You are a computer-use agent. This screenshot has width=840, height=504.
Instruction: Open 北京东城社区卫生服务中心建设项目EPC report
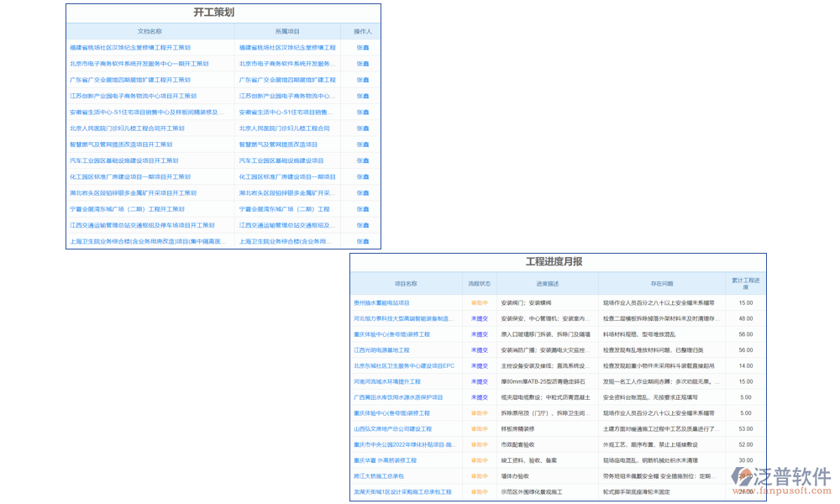coord(404,365)
